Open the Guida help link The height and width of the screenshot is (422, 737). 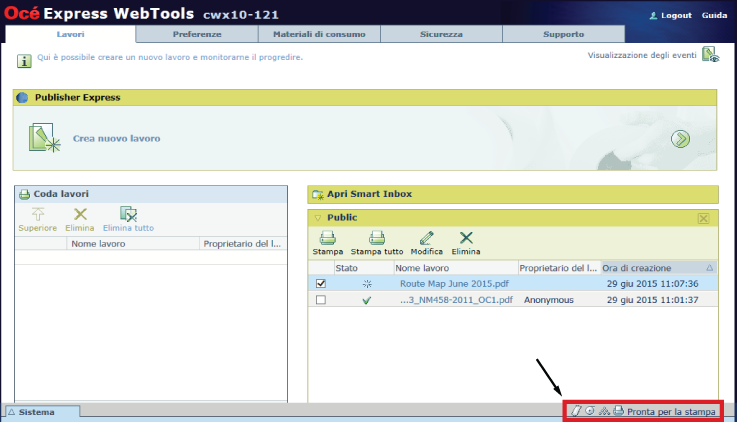click(x=714, y=16)
